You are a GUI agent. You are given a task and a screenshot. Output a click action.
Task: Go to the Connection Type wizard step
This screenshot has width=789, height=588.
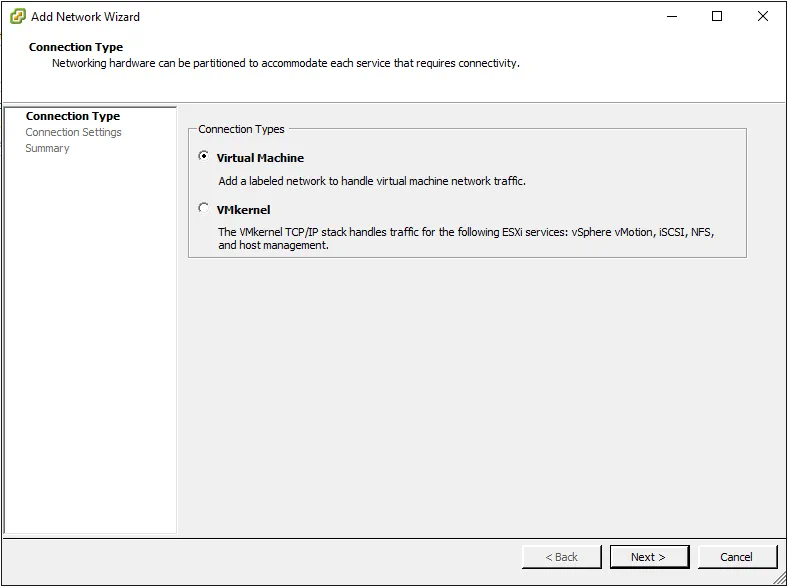(x=72, y=116)
